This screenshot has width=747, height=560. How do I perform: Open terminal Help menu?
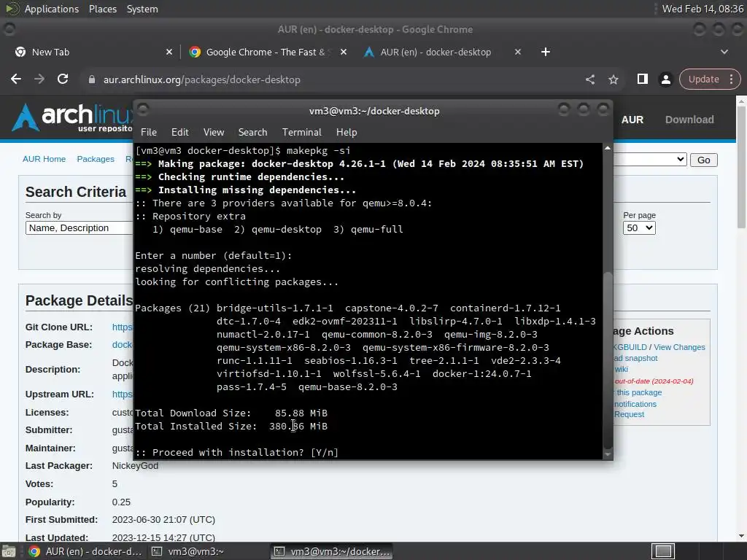click(347, 132)
